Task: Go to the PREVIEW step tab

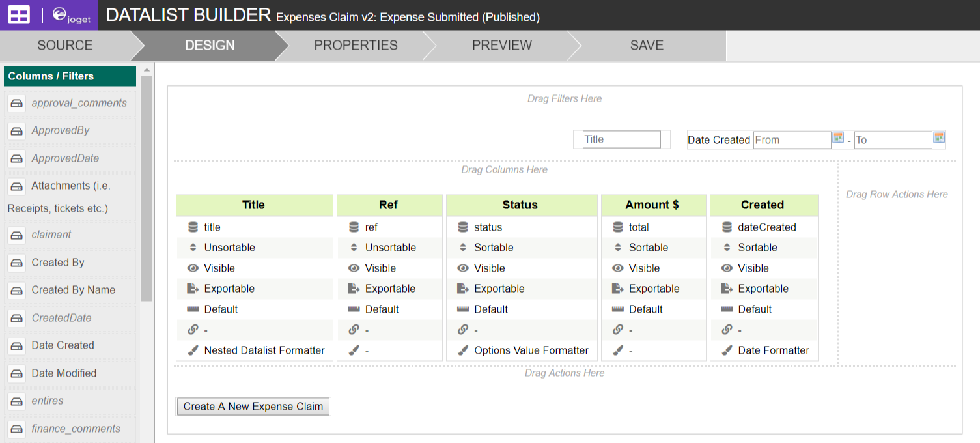Action: pos(501,46)
